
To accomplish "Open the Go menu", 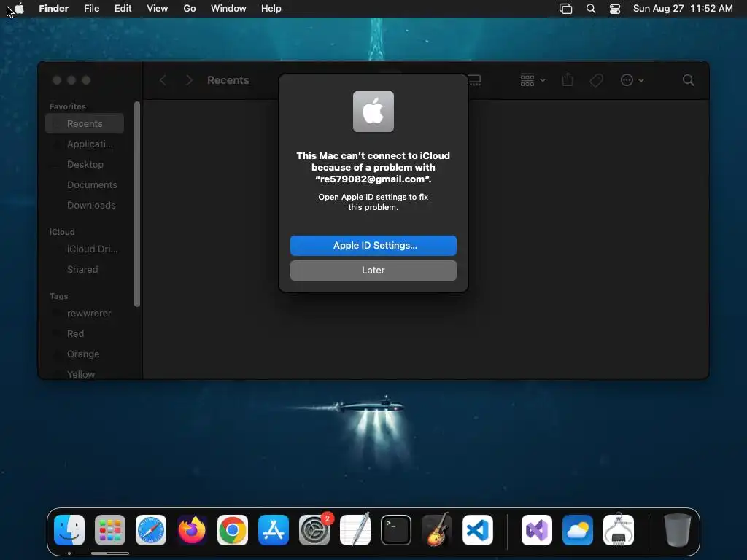I will [190, 9].
